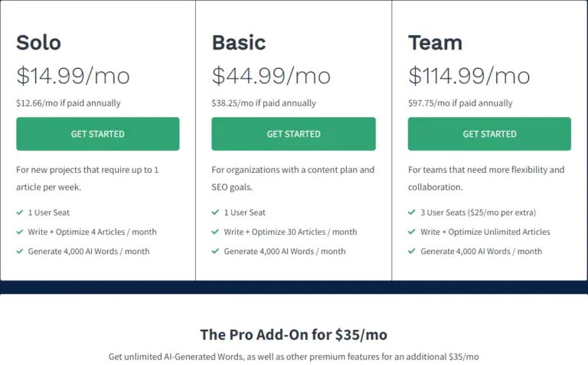This screenshot has height=365, width=588.
Task: Click checkmark beside 3 User Seats feature
Action: coord(412,212)
